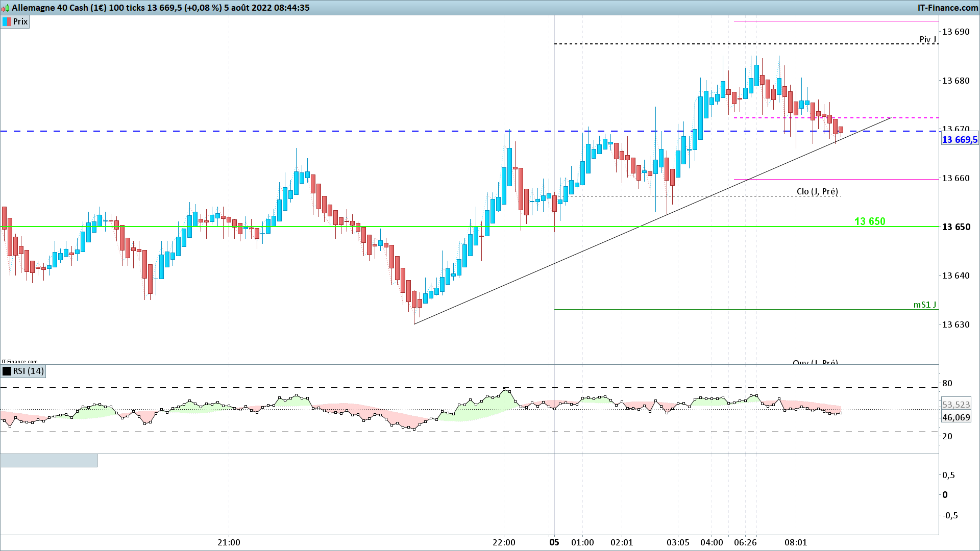Click the small IT-Finance.com watermark above RSI
This screenshot has width=980, height=551.
coord(19,361)
